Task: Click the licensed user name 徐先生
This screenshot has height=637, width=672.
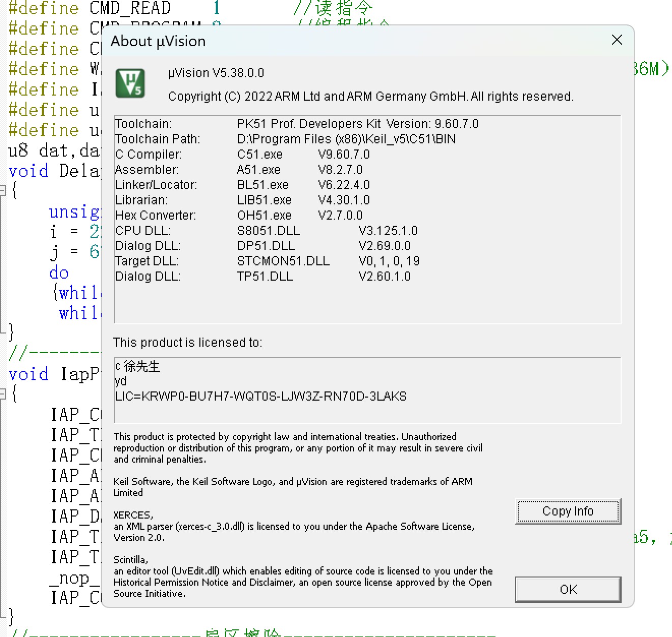Action: (x=142, y=367)
